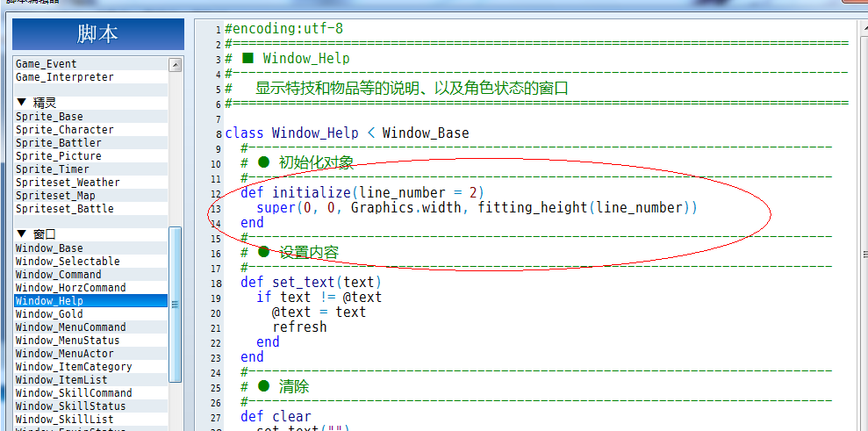Viewport: 868px width, 431px height.
Task: Click the splitter grip at editor's right edge
Action: 864,255
